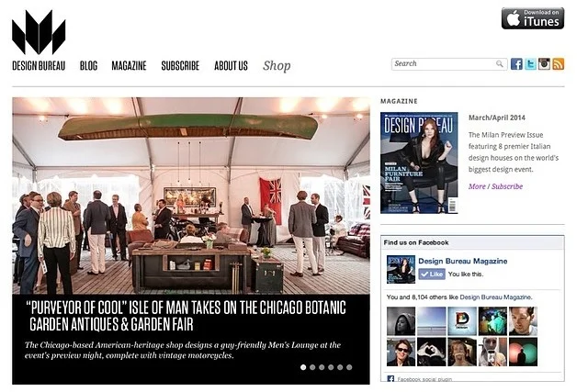Image resolution: width=588 pixels, height=392 pixels.
Task: Open fan avatar of man wearing sunglasses
Action: 401,352
